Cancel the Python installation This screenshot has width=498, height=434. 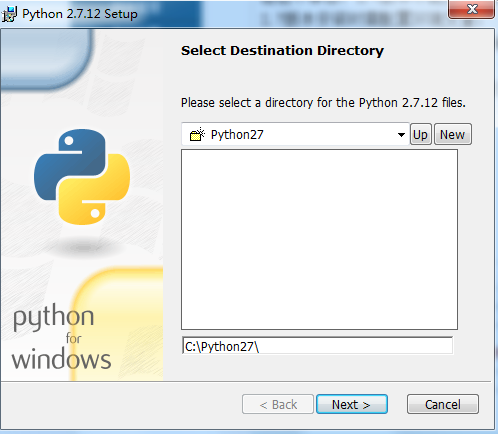443,404
